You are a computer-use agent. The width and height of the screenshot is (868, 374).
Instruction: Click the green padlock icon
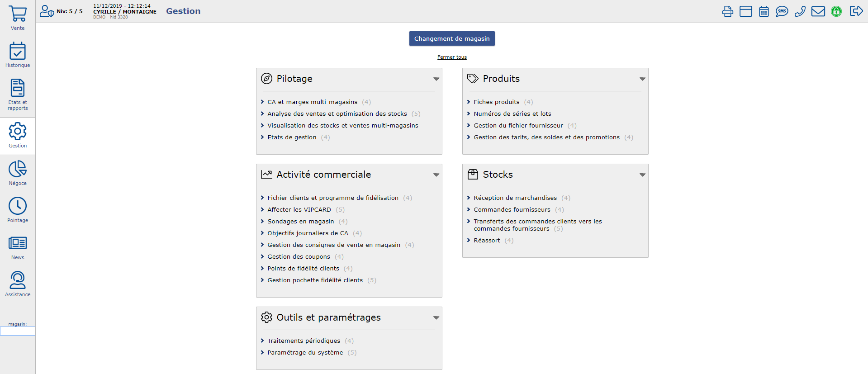[x=836, y=11]
